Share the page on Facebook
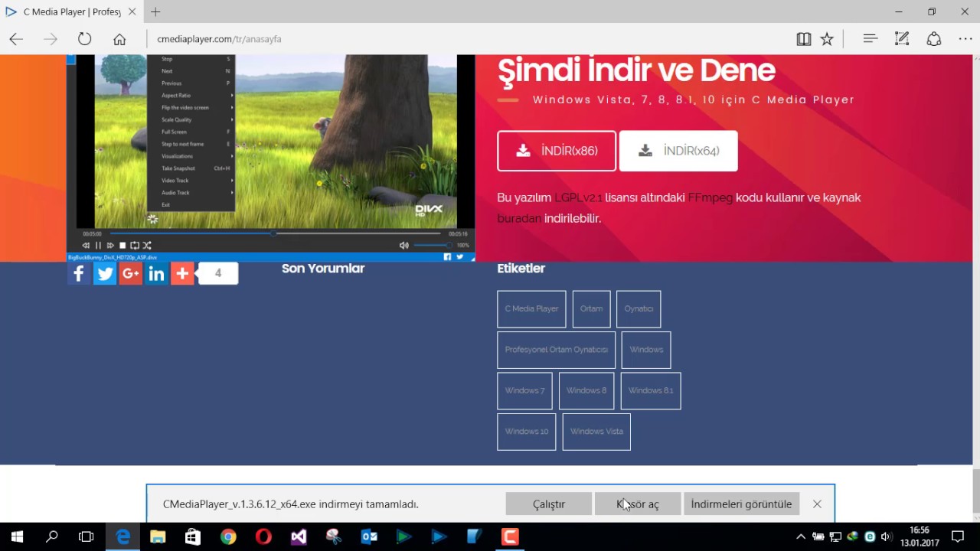Screen dimensions: 980x551 click(x=79, y=273)
